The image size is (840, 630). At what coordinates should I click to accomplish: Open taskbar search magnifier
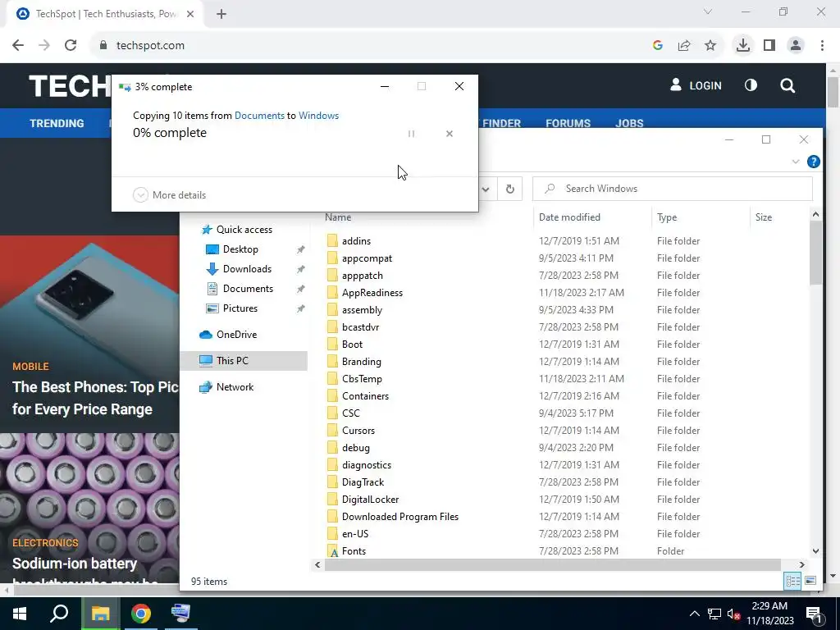pos(59,614)
